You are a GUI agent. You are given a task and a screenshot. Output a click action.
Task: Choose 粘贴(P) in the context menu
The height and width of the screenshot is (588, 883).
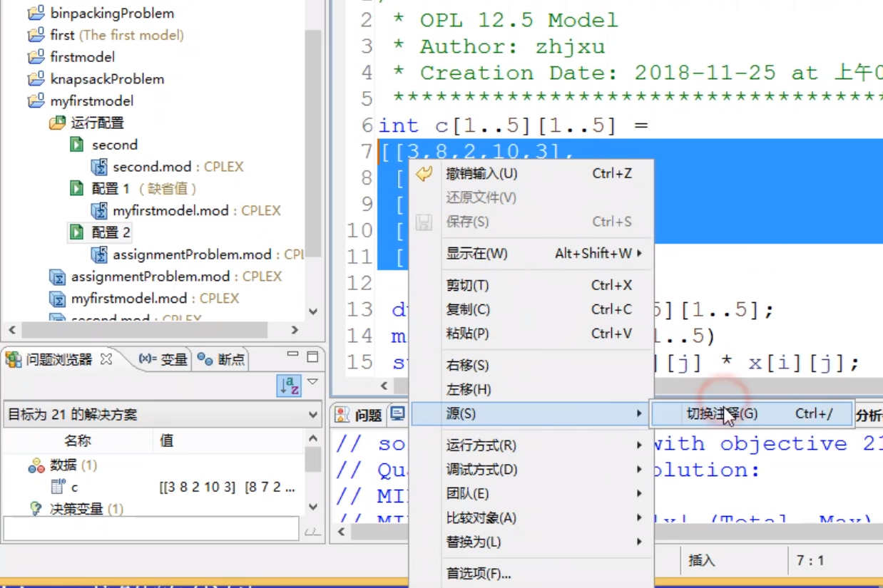click(531, 334)
